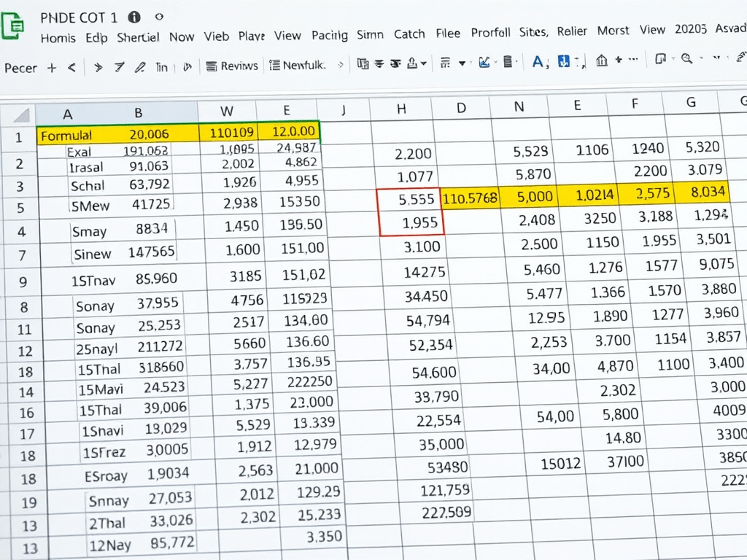Click the select-all corner triangle
The image size is (747, 560).
(x=22, y=114)
